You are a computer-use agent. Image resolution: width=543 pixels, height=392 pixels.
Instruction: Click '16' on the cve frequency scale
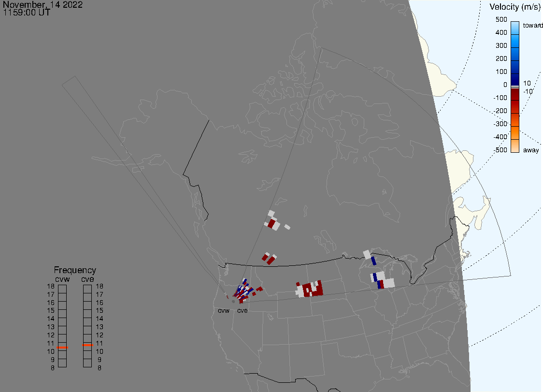[100, 303]
